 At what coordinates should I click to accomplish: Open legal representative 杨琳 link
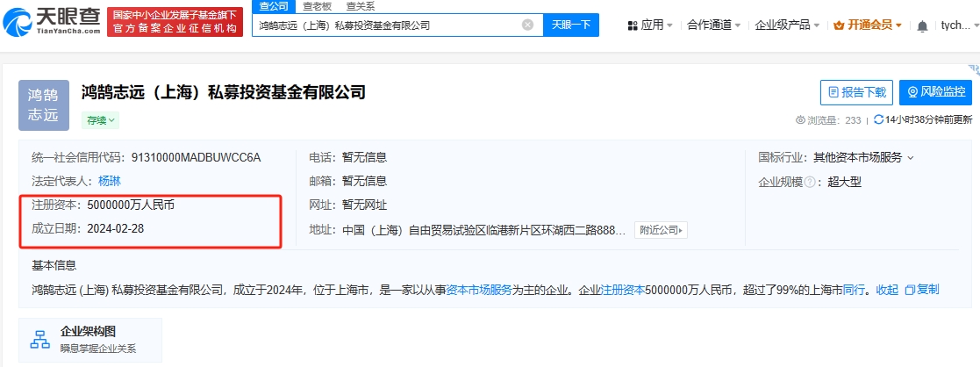pos(110,181)
